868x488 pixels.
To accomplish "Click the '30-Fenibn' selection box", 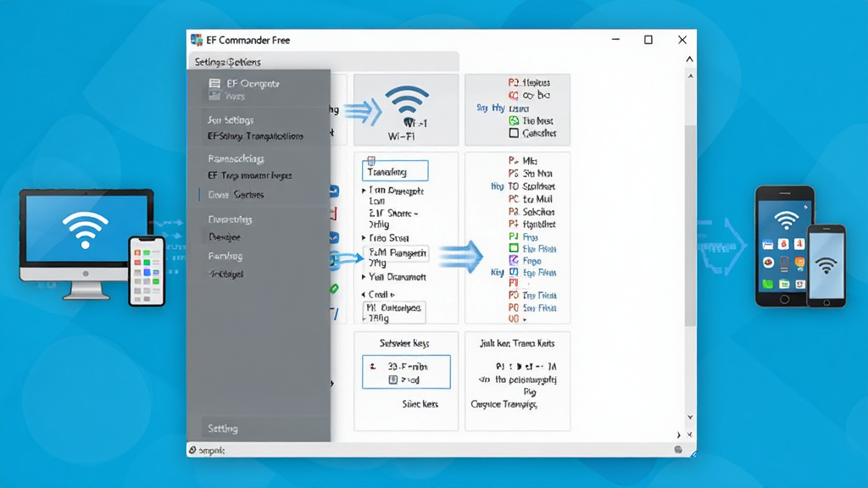I will tap(406, 373).
